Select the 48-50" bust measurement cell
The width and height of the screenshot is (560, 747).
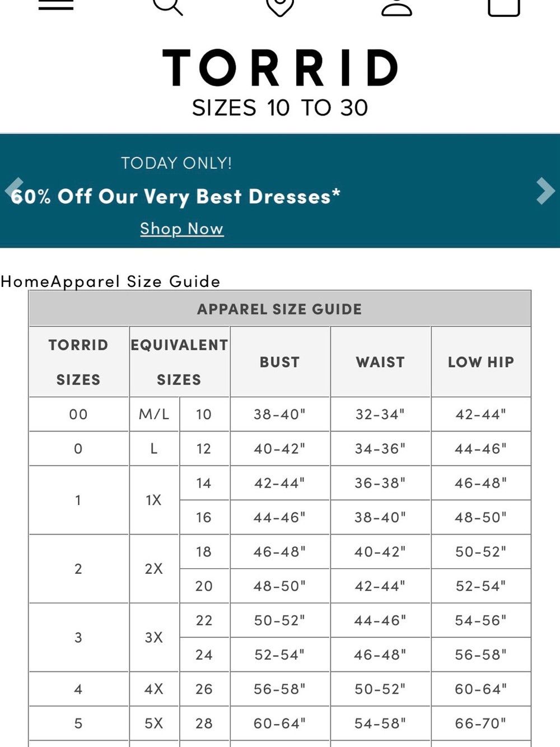tap(279, 586)
